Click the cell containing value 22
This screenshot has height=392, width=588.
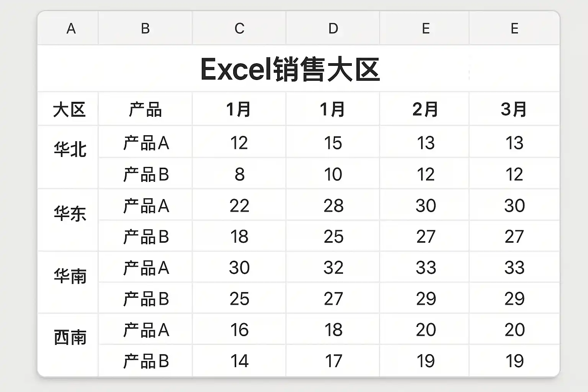click(x=239, y=206)
